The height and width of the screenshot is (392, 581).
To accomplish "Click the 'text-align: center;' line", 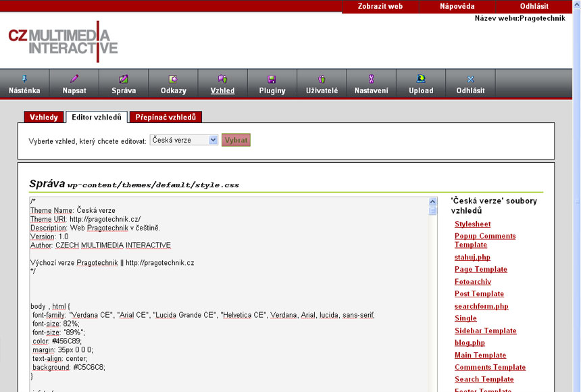I will pyautogui.click(x=59, y=358).
